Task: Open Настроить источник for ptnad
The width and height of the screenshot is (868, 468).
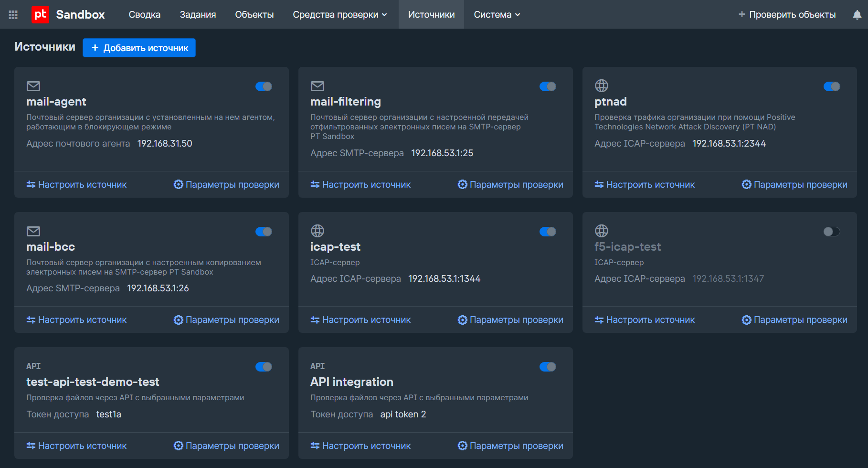Action: [x=645, y=185]
